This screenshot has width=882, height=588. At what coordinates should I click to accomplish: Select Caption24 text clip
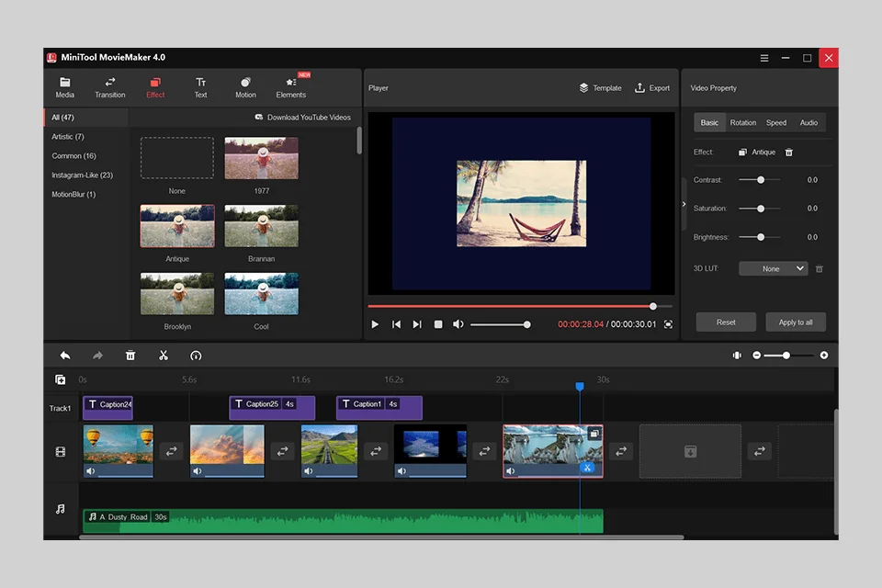point(108,407)
